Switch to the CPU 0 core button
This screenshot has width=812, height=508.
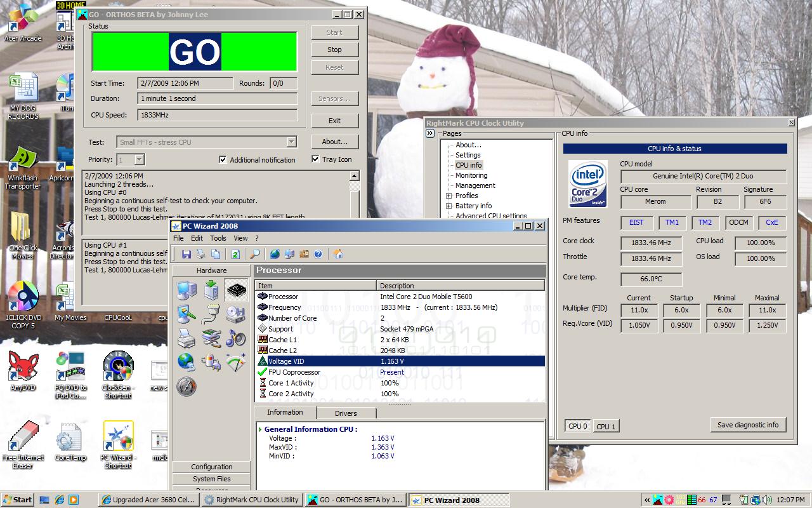click(x=578, y=426)
